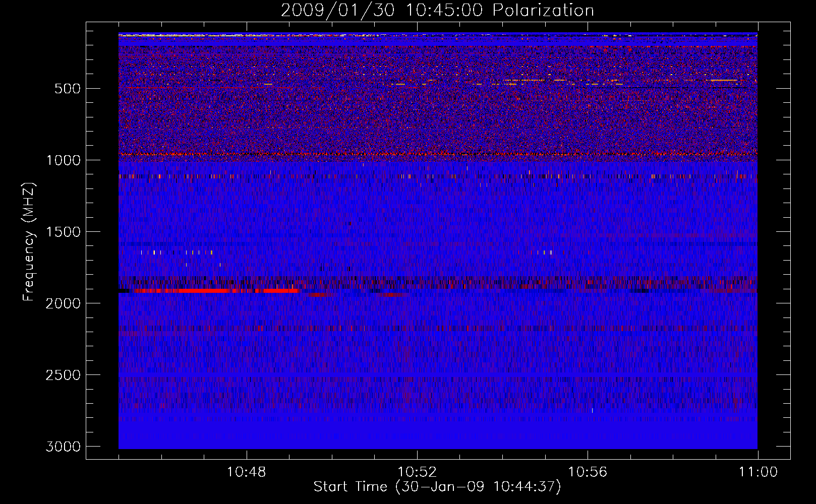Click the 'Start Time (30-Jan-09 10:44:37)' label
816x504 pixels.
click(437, 487)
